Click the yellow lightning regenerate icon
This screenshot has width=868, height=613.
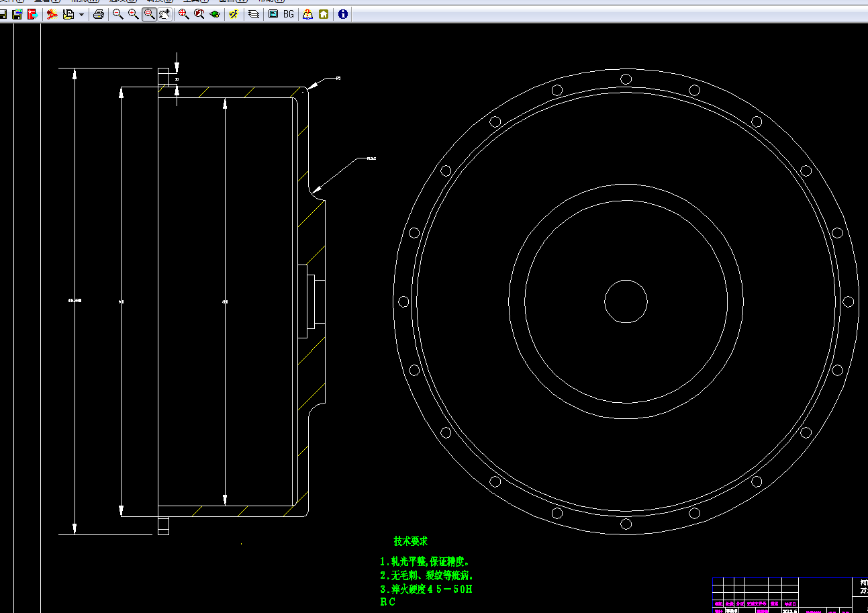pyautogui.click(x=234, y=14)
